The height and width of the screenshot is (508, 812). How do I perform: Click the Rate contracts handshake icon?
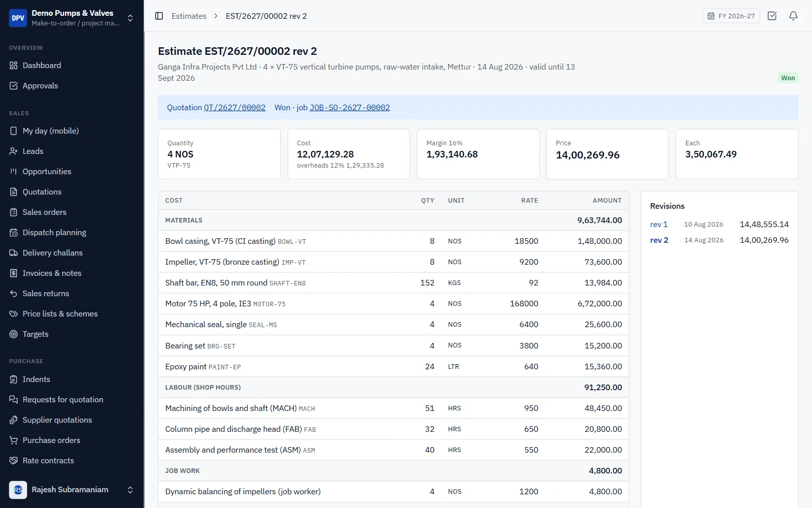[x=14, y=461]
